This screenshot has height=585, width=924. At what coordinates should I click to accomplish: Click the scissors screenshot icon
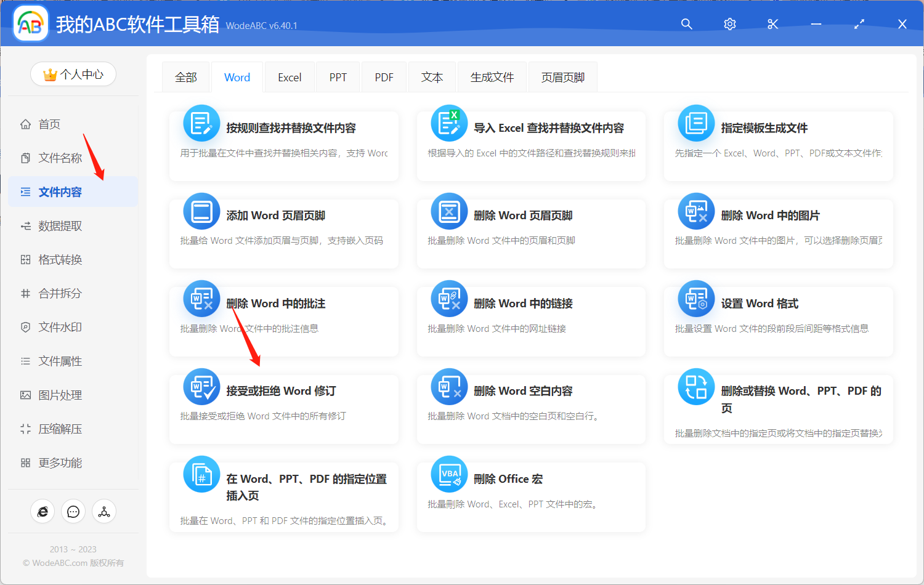[772, 24]
